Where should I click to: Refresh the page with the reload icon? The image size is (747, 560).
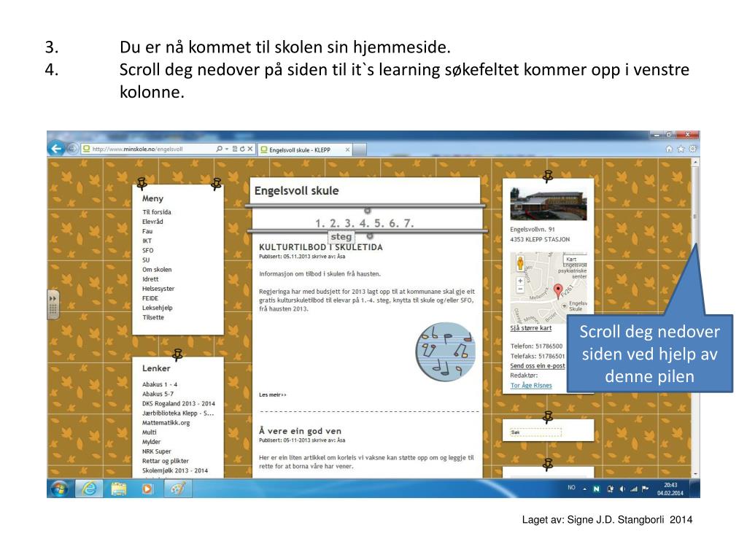coord(242,149)
